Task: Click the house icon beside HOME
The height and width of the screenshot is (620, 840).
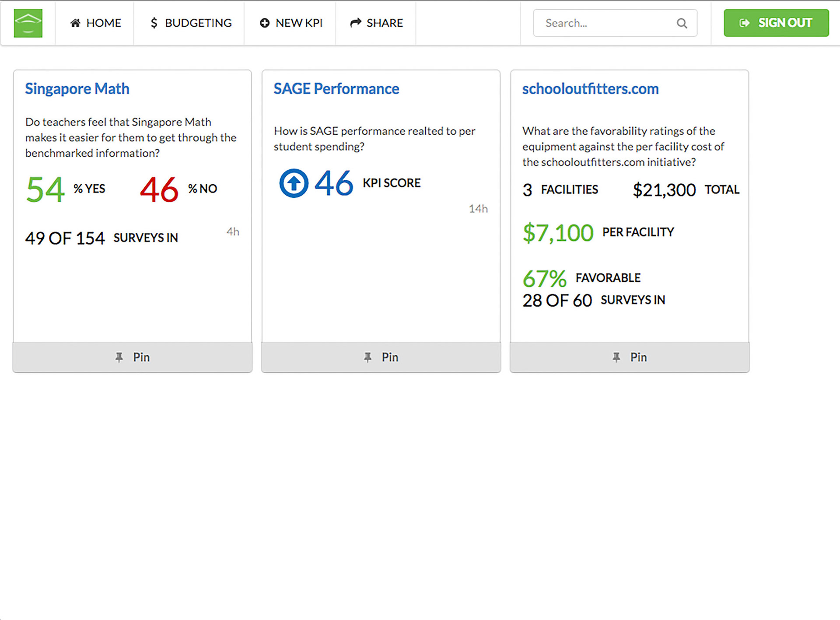Action: tap(75, 23)
